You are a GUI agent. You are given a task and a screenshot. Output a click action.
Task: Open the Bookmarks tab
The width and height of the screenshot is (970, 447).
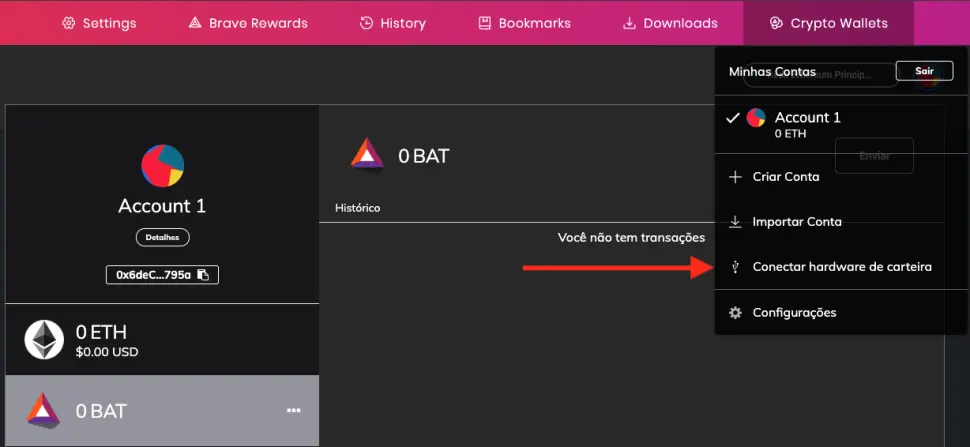click(x=524, y=23)
